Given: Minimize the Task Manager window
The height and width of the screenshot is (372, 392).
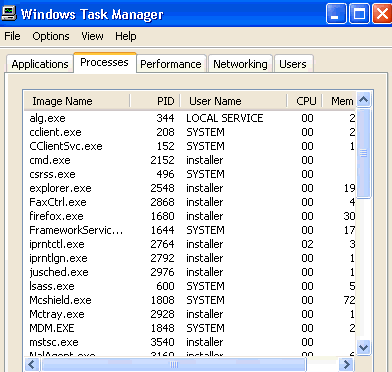Looking at the screenshot, I should tap(336, 14).
